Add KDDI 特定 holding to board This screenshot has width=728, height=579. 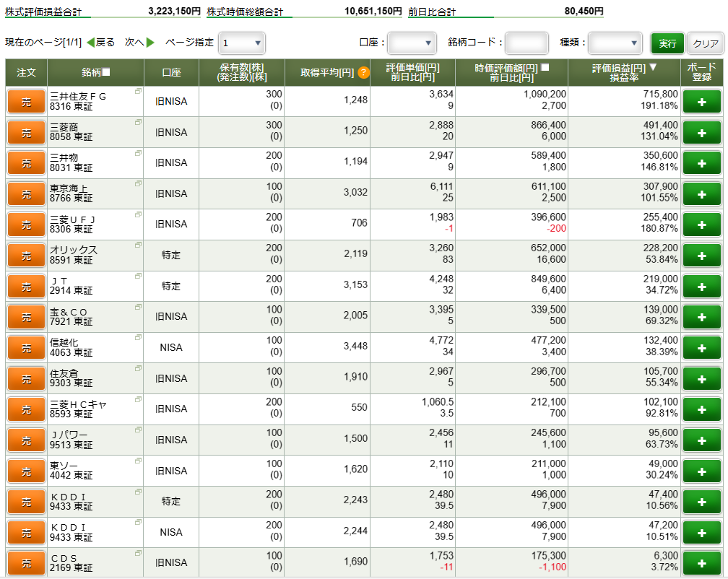click(x=701, y=502)
